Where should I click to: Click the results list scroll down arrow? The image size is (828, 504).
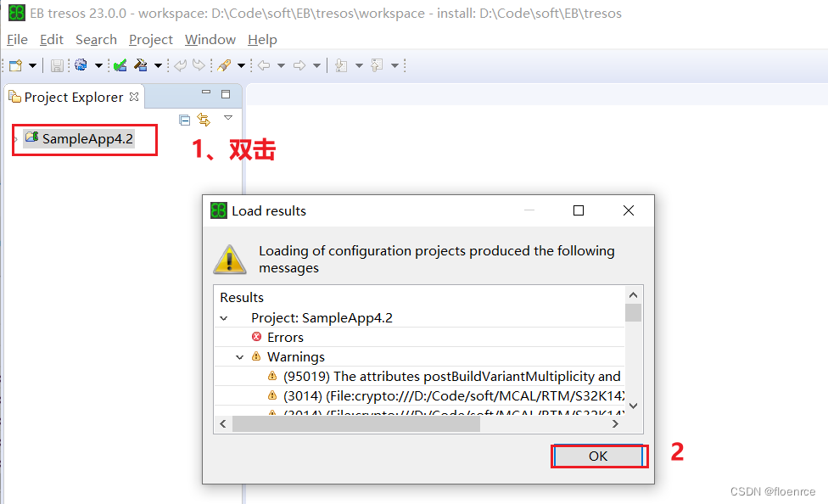[x=634, y=406]
